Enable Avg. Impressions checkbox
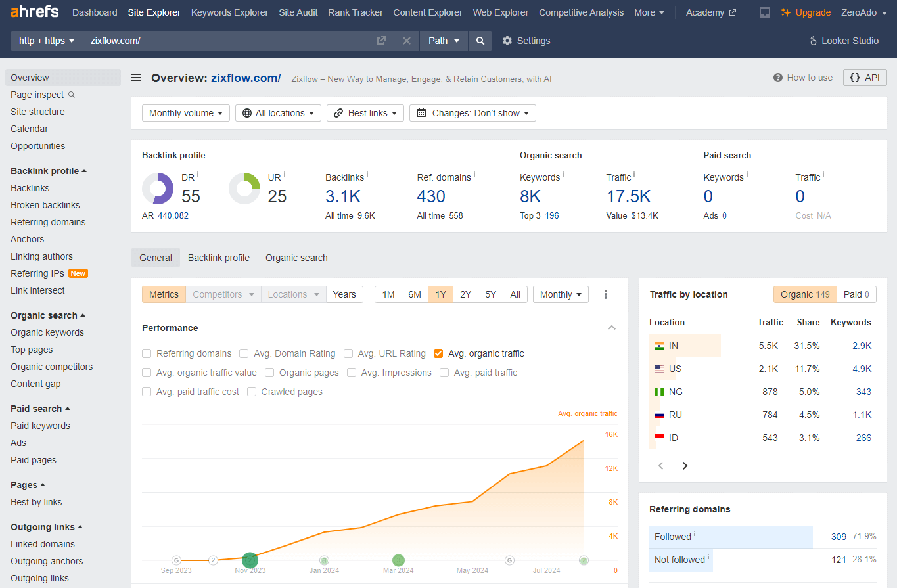 pos(352,373)
